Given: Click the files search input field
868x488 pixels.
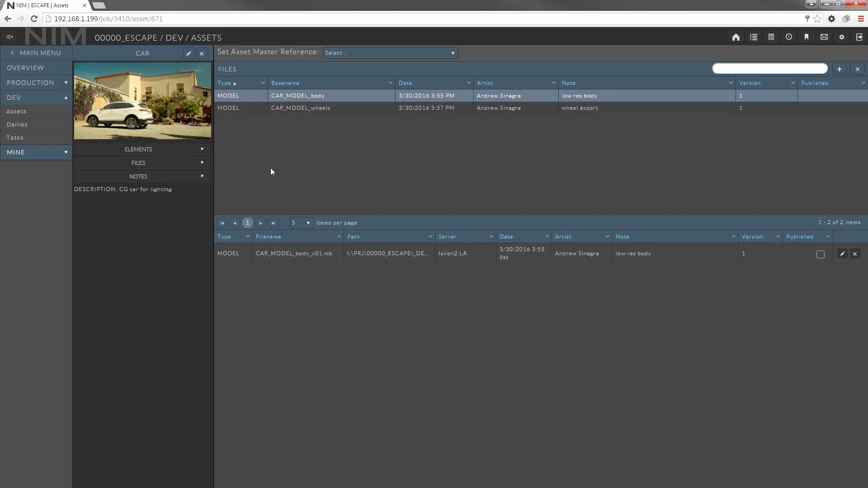Looking at the screenshot, I should [769, 69].
